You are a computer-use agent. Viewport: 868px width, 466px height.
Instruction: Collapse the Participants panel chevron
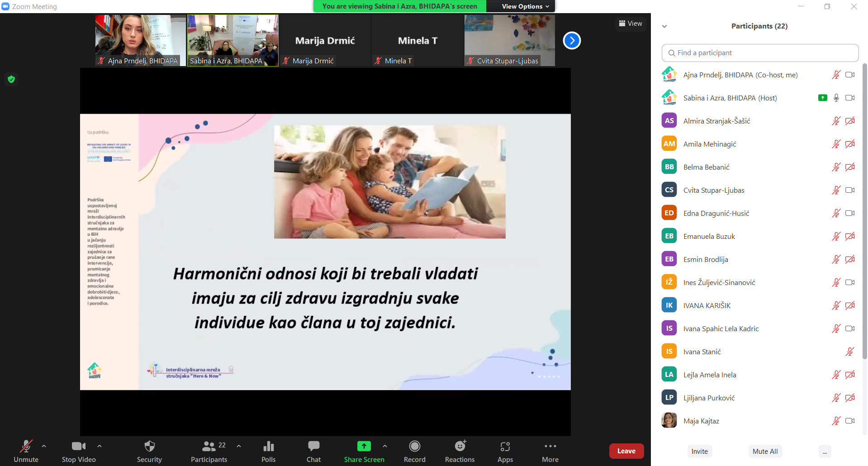coord(664,26)
